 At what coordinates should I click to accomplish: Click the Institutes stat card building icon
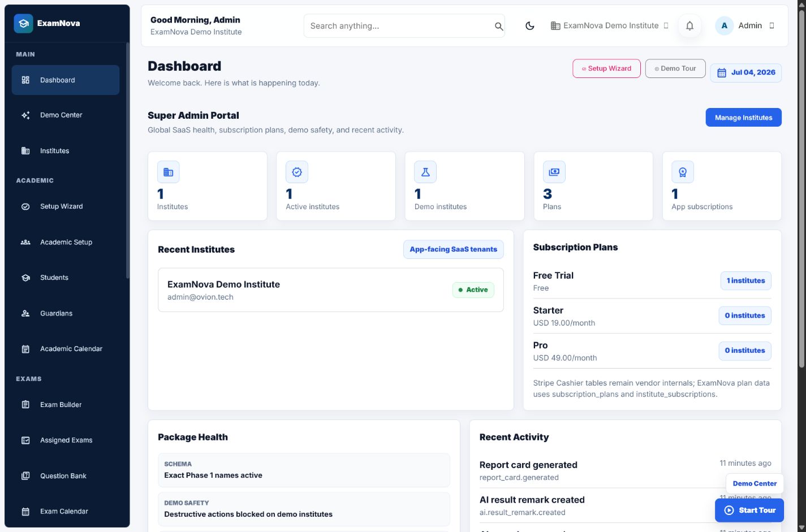169,172
